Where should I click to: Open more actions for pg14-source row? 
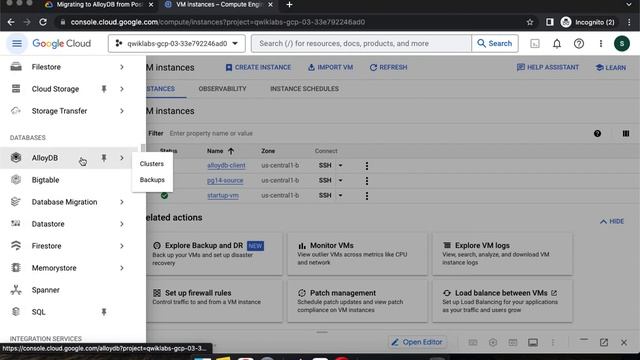367,180
